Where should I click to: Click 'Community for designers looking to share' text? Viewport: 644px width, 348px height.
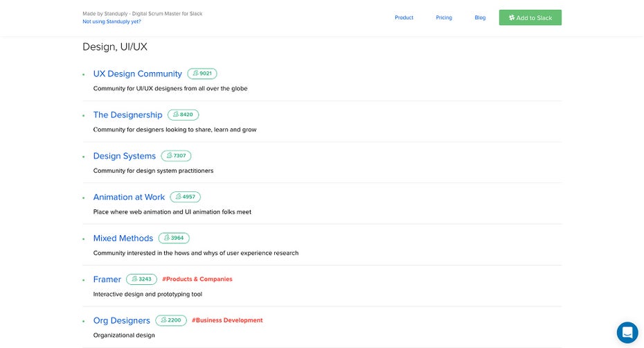(x=175, y=130)
